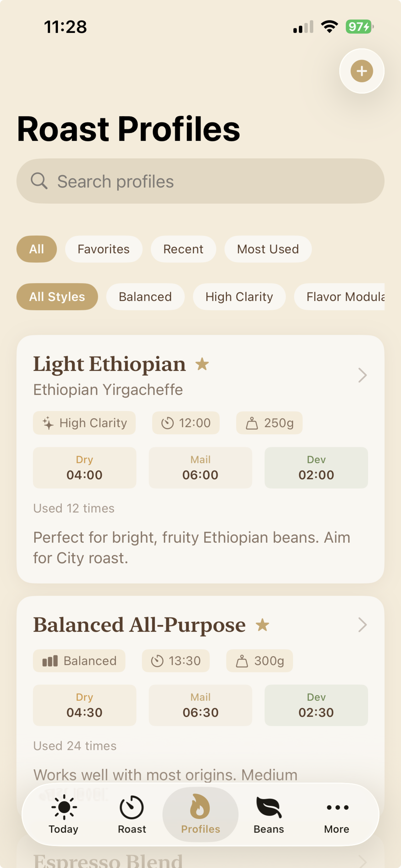Tap the favorite star on Light Ethiopian
The height and width of the screenshot is (868, 401).
click(202, 364)
